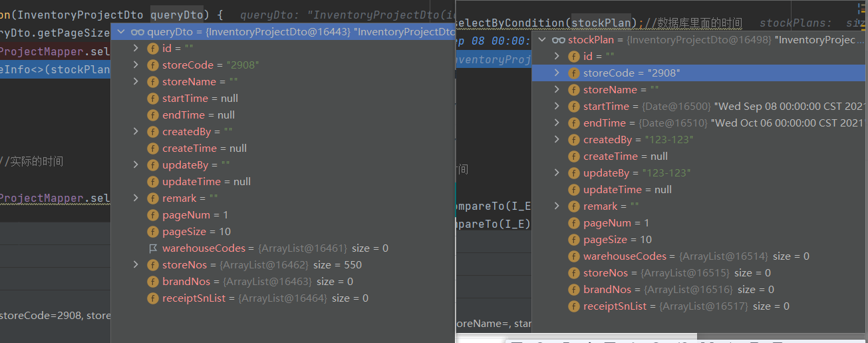Collapse the queryDto root node
Screen dimensions: 868x343
pyautogui.click(x=121, y=32)
